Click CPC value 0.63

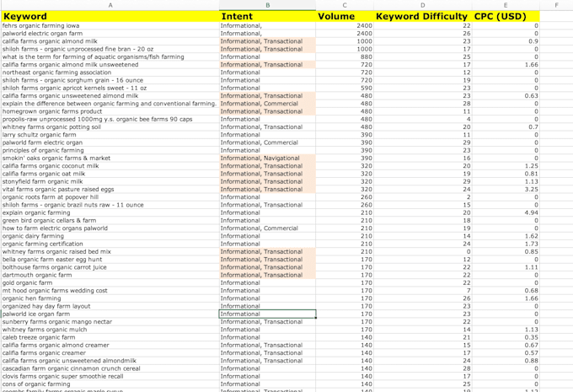[506, 96]
